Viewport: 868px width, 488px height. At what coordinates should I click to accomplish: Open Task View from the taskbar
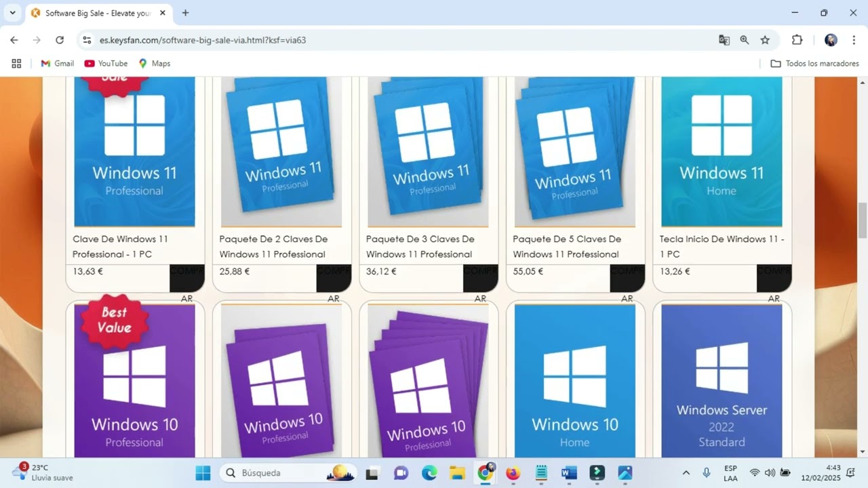(x=372, y=472)
